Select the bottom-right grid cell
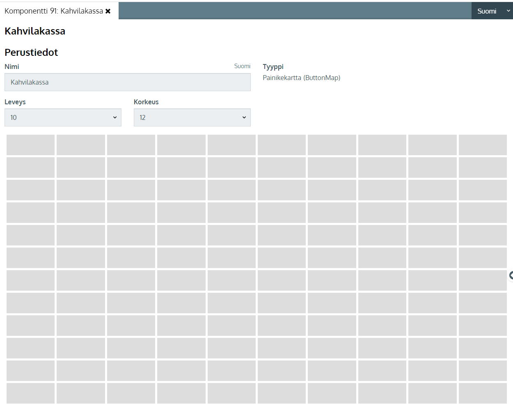The height and width of the screenshot is (420, 513). coord(483,393)
